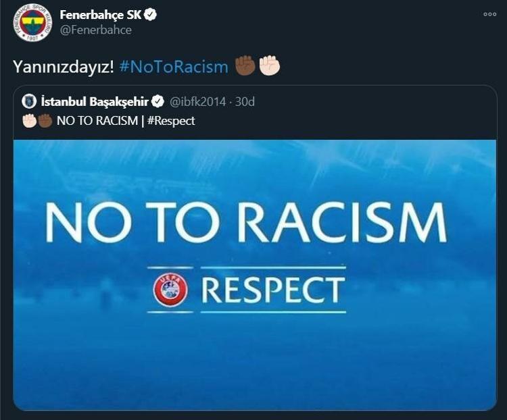Viewport: 507px width, 420px height.
Task: Open the @Fenerbahce handle link
Action: point(96,30)
